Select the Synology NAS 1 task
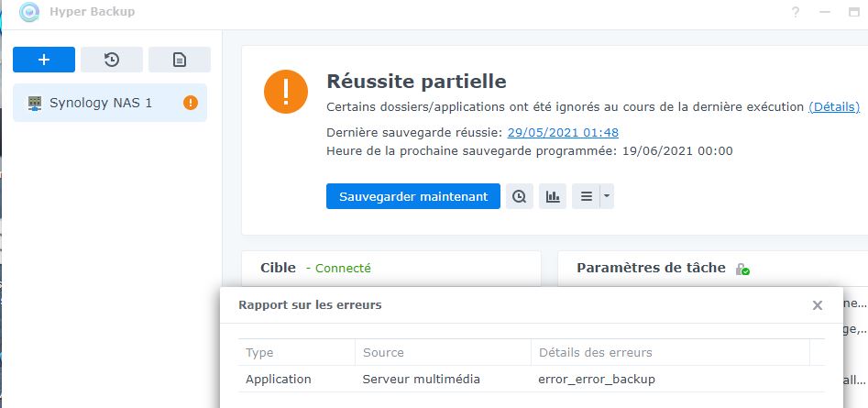This screenshot has width=868, height=408. [110, 103]
